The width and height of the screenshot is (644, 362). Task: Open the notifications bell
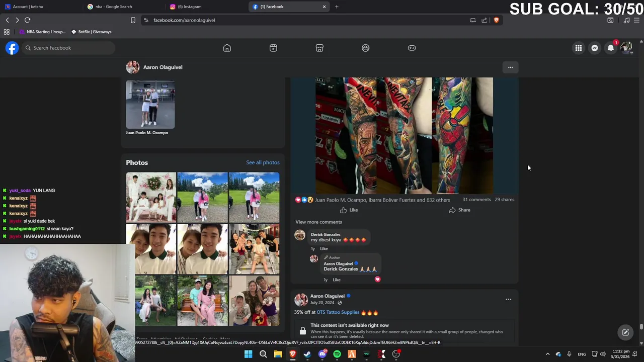[611, 48]
